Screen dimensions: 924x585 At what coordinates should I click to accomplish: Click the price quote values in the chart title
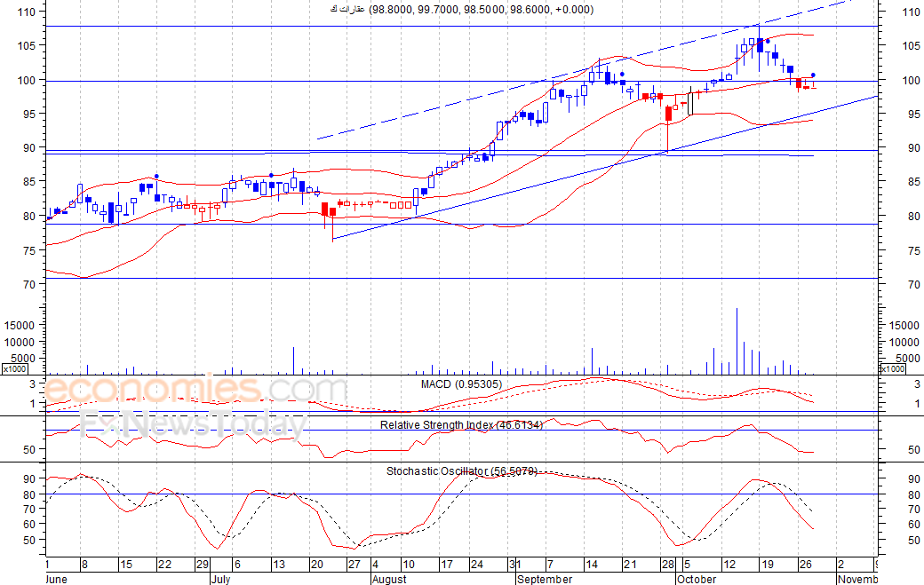click(x=481, y=10)
